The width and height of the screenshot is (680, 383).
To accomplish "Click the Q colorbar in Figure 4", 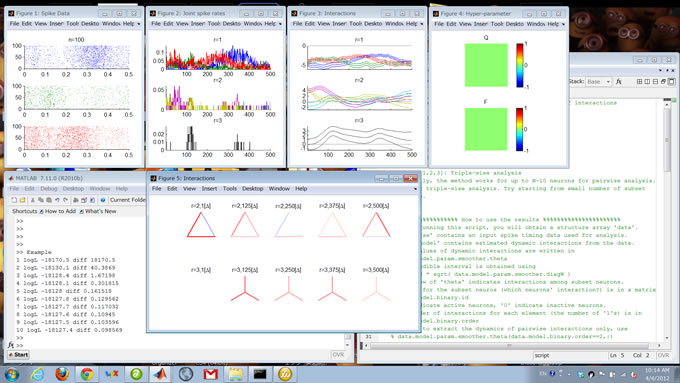I will pos(520,65).
